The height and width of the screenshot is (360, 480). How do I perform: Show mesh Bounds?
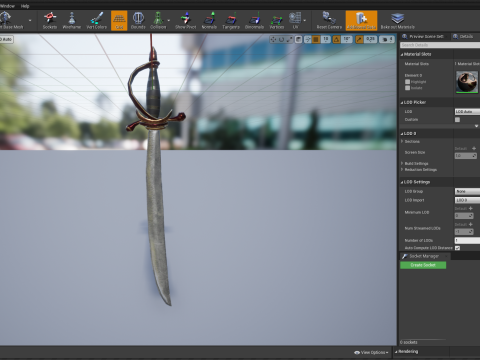pos(138,21)
